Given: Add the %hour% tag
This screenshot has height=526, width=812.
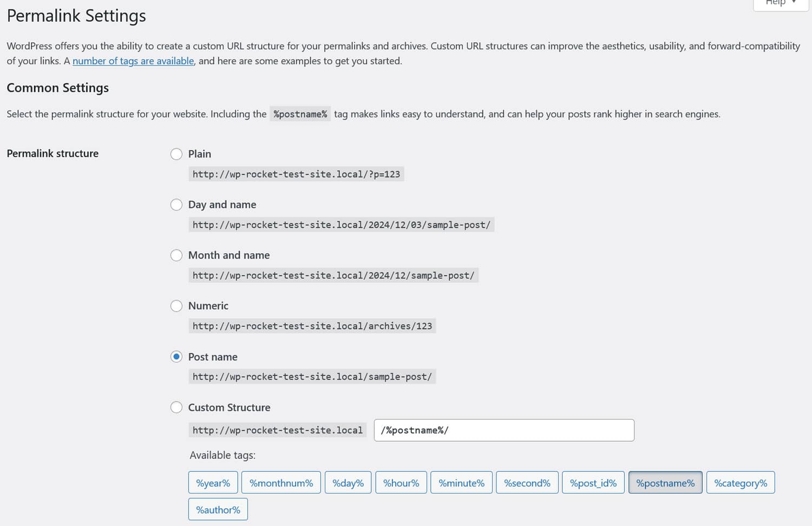Looking at the screenshot, I should (401, 483).
